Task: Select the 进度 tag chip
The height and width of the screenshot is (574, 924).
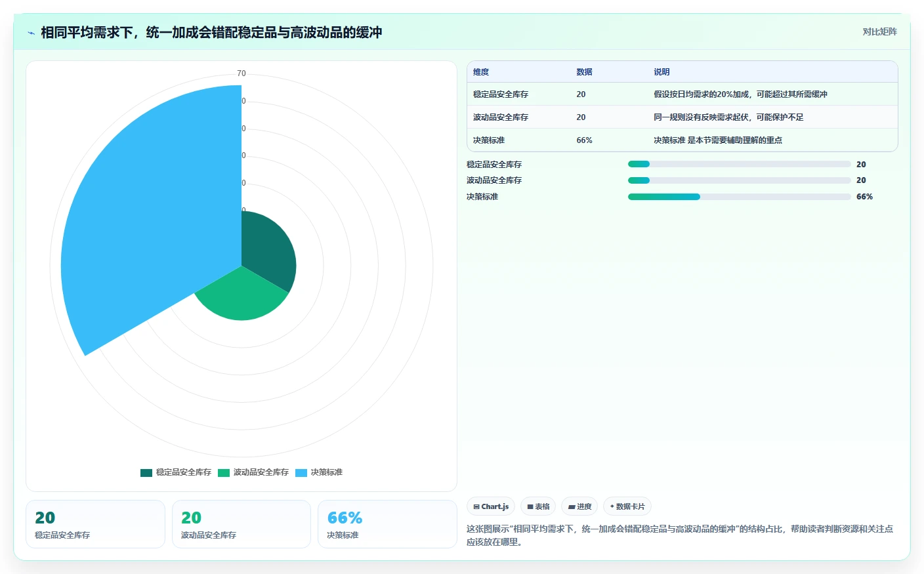Action: pyautogui.click(x=579, y=506)
